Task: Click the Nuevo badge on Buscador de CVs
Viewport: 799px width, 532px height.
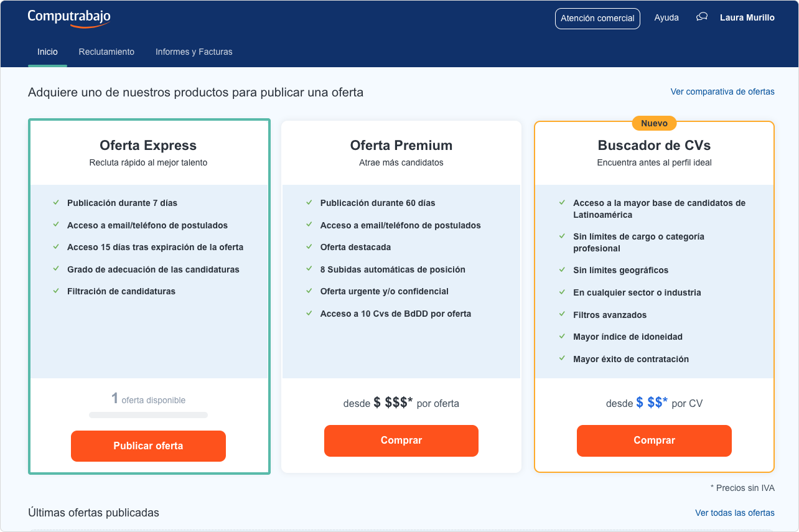Action: coord(654,123)
